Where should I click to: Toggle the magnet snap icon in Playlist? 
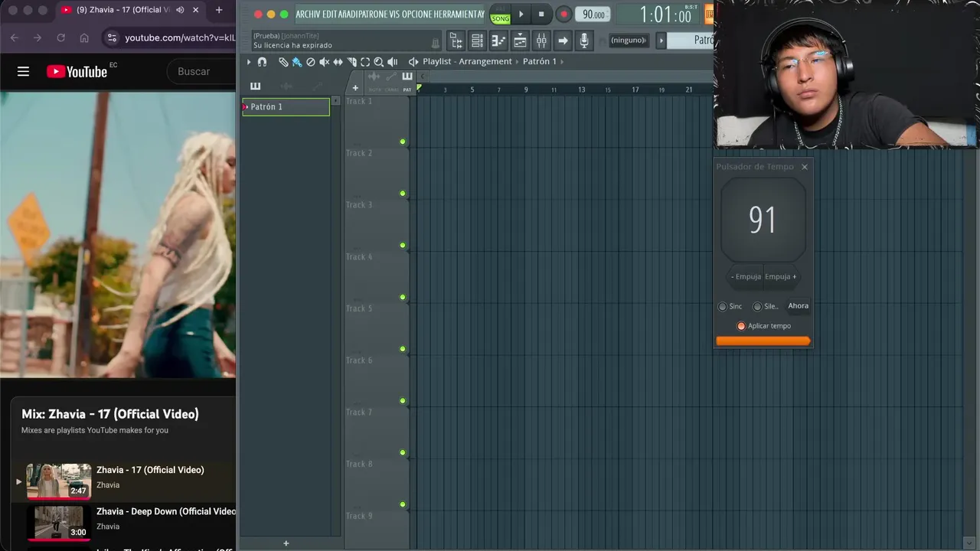click(262, 62)
